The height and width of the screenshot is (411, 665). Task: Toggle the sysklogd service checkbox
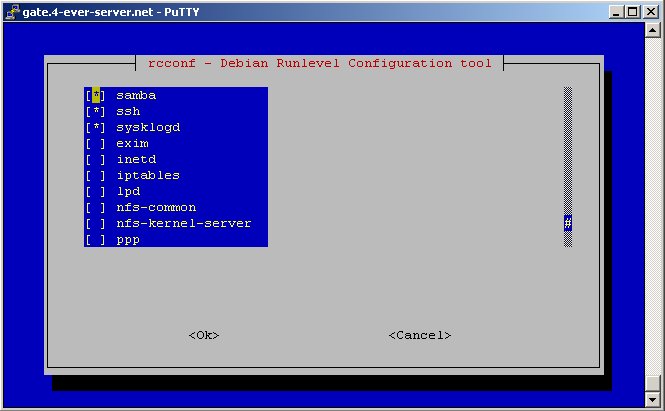click(x=96, y=128)
